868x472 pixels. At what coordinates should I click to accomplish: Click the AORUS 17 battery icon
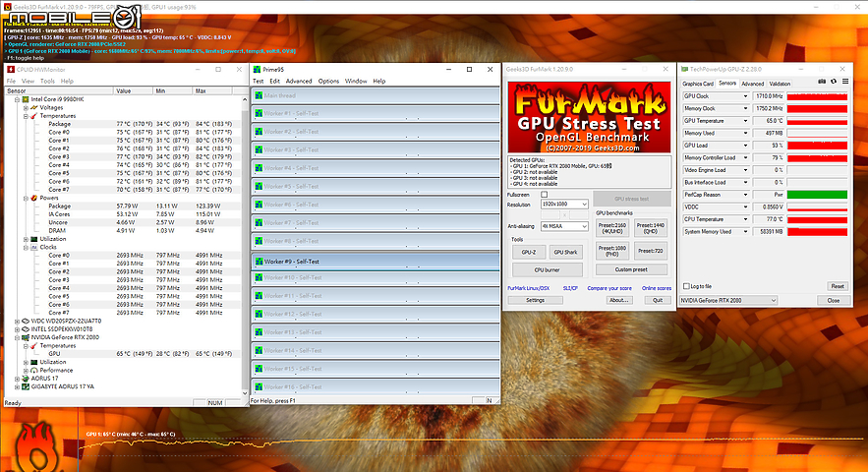tap(25, 379)
